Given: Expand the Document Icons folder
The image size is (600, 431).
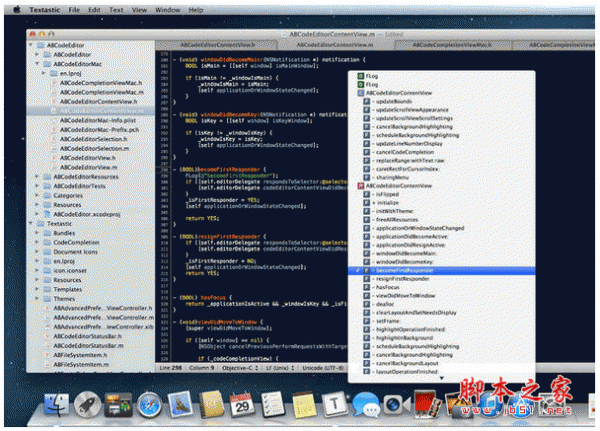Looking at the screenshot, I should [37, 251].
